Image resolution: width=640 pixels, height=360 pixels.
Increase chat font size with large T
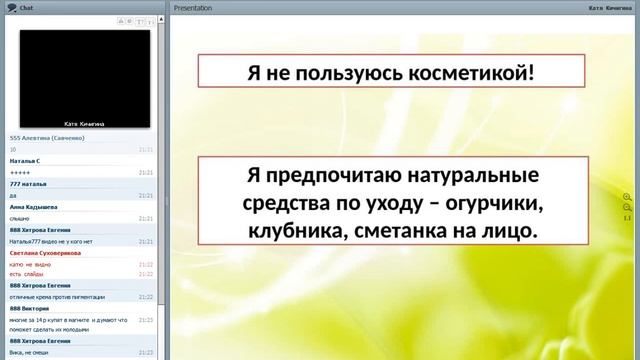pyautogui.click(x=140, y=22)
